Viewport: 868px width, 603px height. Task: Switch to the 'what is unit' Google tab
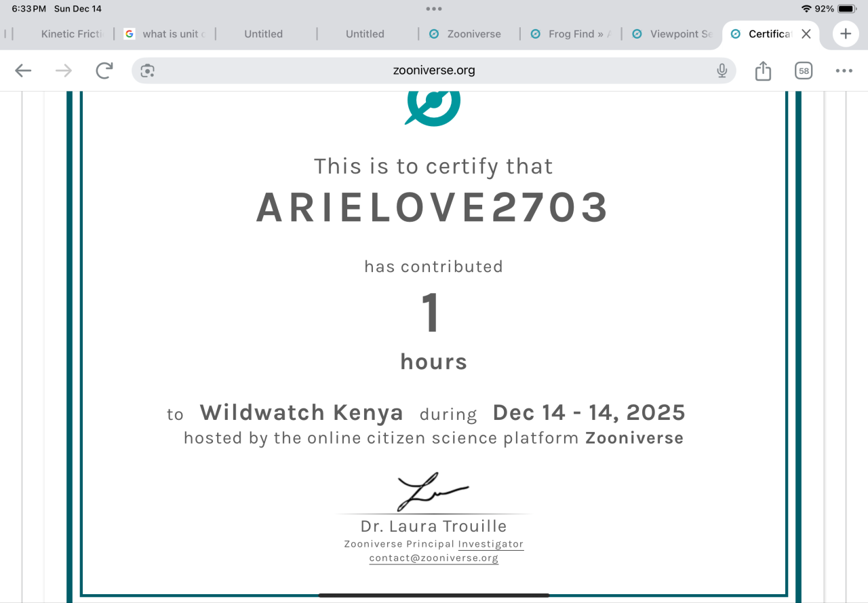click(164, 34)
